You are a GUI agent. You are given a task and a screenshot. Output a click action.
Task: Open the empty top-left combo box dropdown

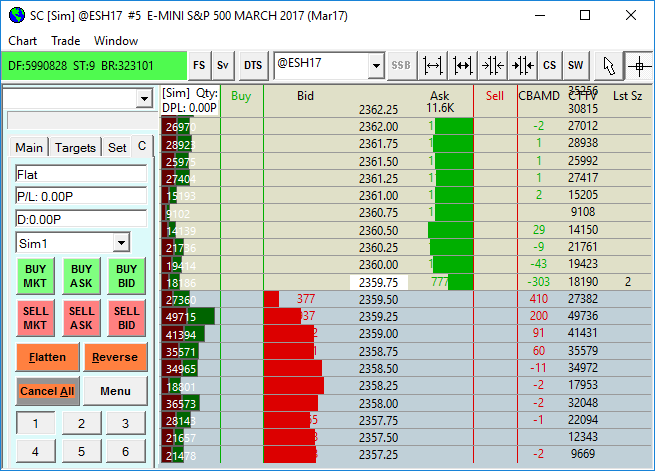tap(145, 99)
